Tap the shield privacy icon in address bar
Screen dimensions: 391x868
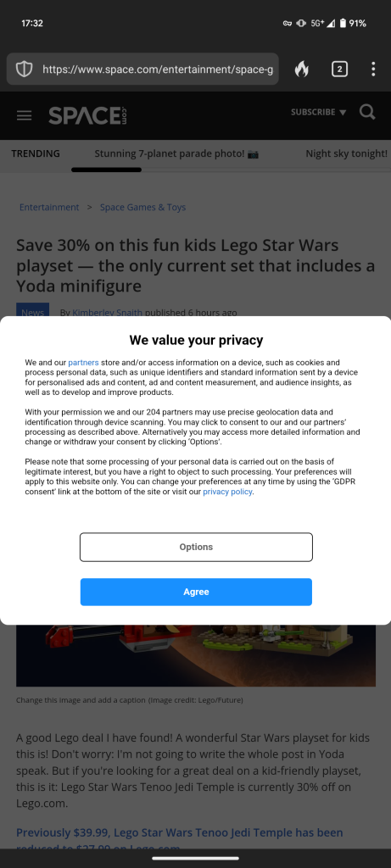click(x=24, y=70)
